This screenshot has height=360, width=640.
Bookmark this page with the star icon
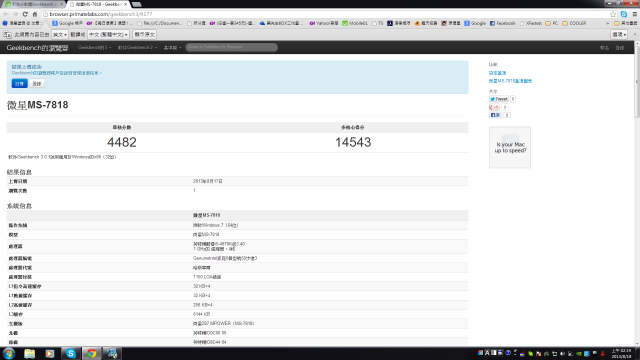613,14
